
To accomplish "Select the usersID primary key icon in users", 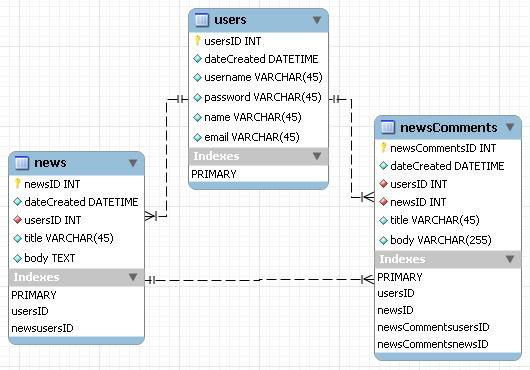I will pyautogui.click(x=198, y=41).
